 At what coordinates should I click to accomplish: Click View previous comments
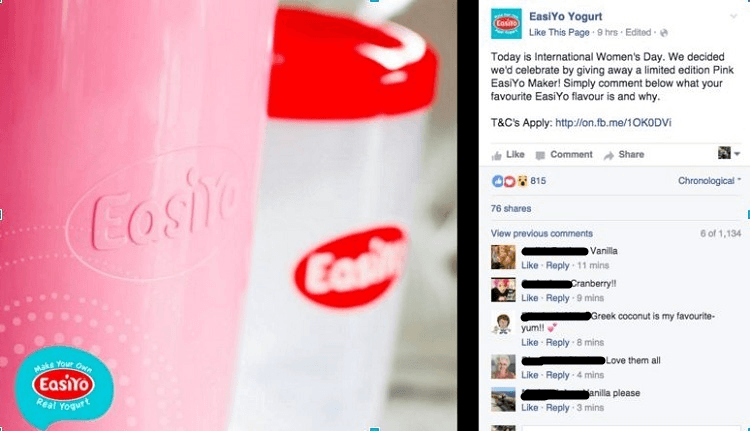pos(541,233)
